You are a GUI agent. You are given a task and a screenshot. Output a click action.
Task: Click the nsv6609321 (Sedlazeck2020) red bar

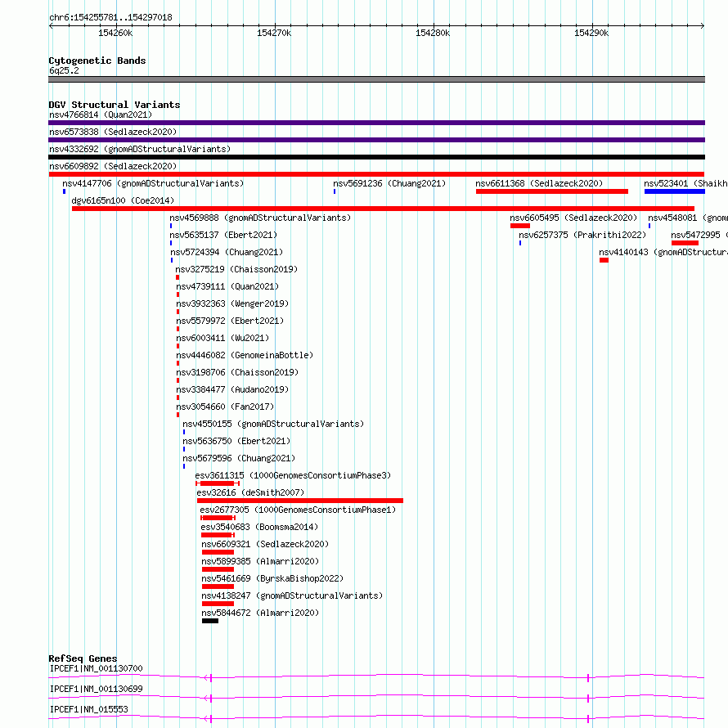[x=218, y=552]
